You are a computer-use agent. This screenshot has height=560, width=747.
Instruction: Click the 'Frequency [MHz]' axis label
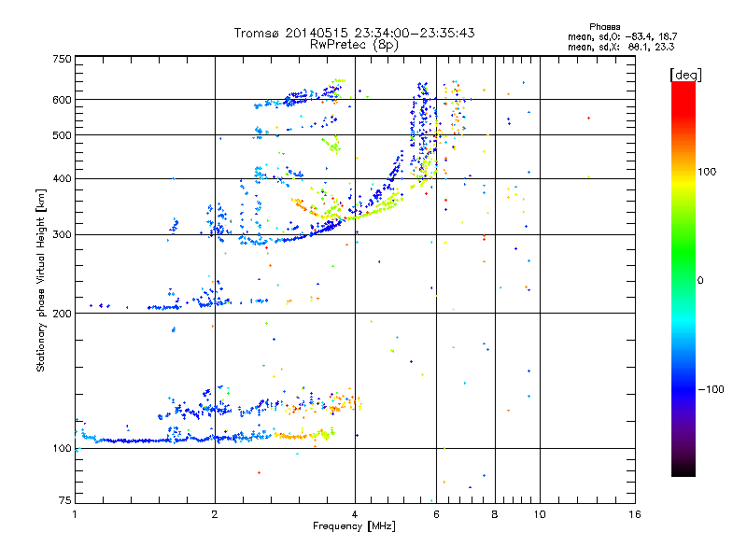(x=354, y=526)
